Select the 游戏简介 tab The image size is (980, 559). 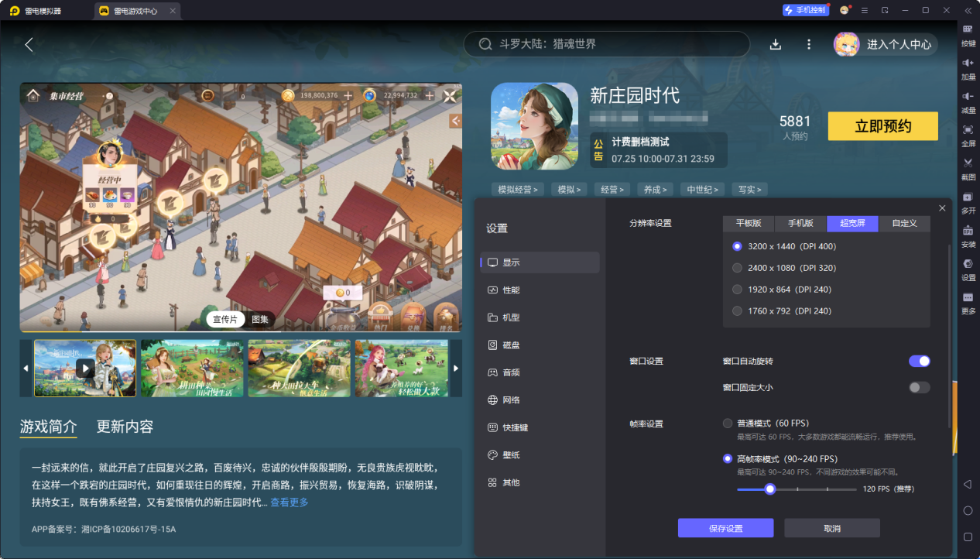pyautogui.click(x=48, y=427)
